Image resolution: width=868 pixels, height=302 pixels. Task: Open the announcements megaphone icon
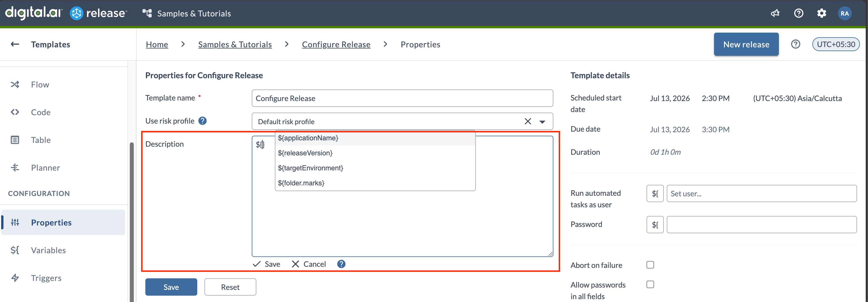tap(775, 13)
